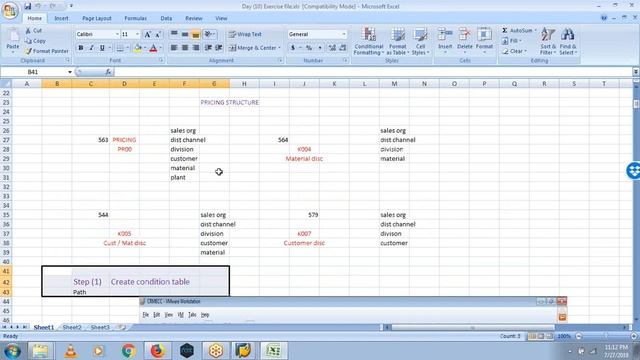The width and height of the screenshot is (640, 360).
Task: Toggle Align Text Left
Action: [174, 48]
